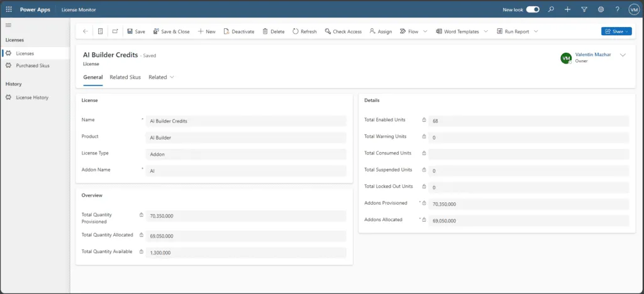Switch to the General tab

(93, 77)
